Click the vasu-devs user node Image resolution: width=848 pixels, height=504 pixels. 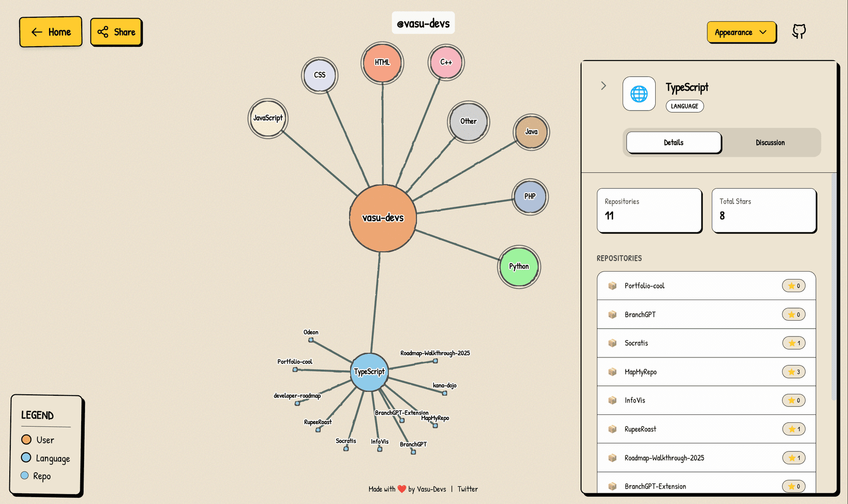(383, 218)
